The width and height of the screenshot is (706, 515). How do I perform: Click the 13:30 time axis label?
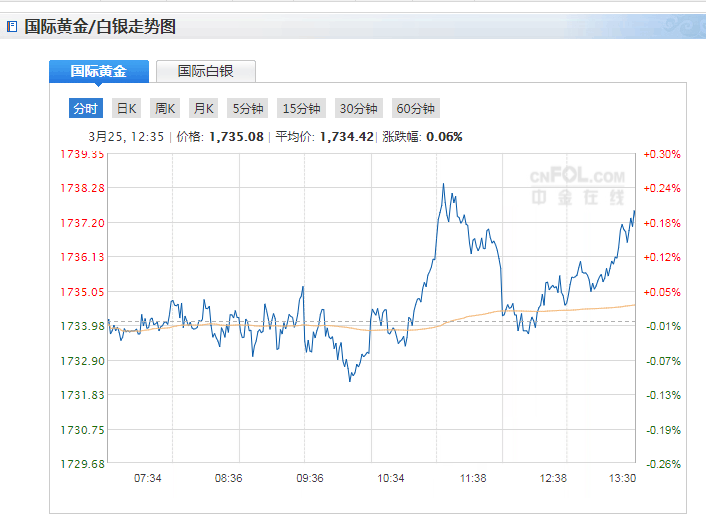click(x=622, y=478)
